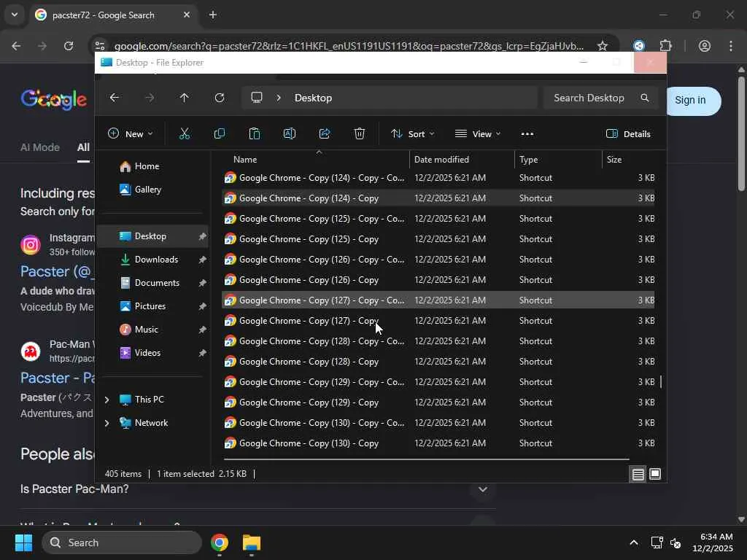
Task: Click the Cut scissors icon
Action: tap(185, 134)
